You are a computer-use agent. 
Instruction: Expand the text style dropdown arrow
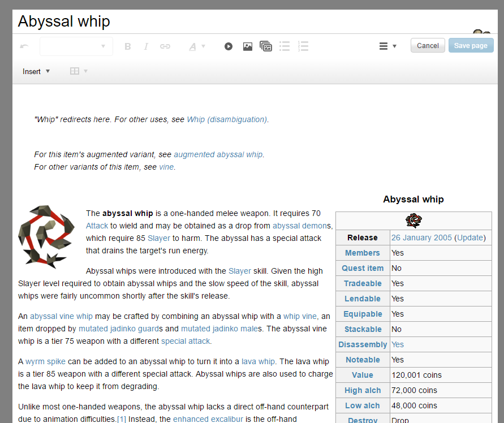coord(202,46)
